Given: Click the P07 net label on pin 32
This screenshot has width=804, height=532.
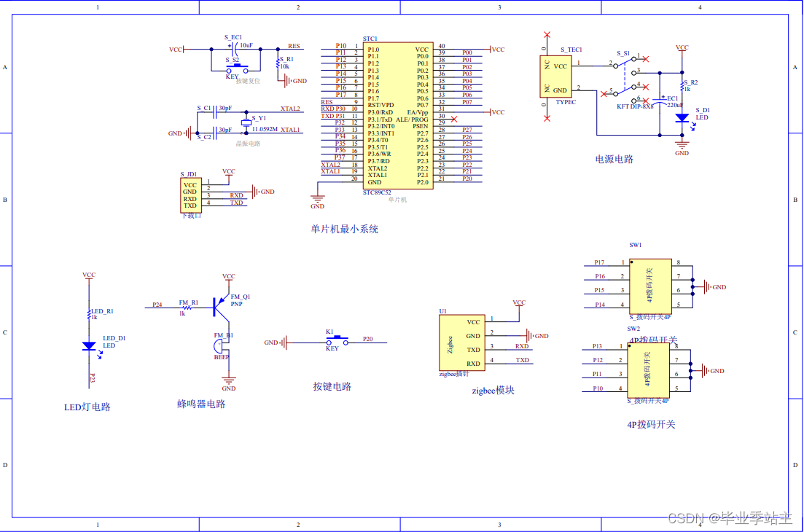Looking at the screenshot, I should [x=467, y=102].
